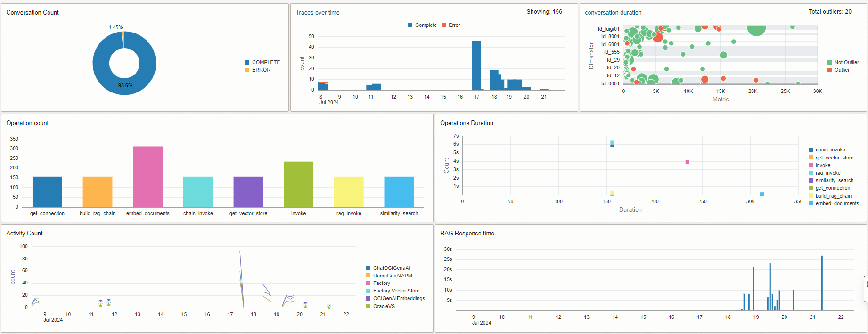Toggle Factory Vector Store legend entry
The height and width of the screenshot is (334, 868).
tap(393, 291)
